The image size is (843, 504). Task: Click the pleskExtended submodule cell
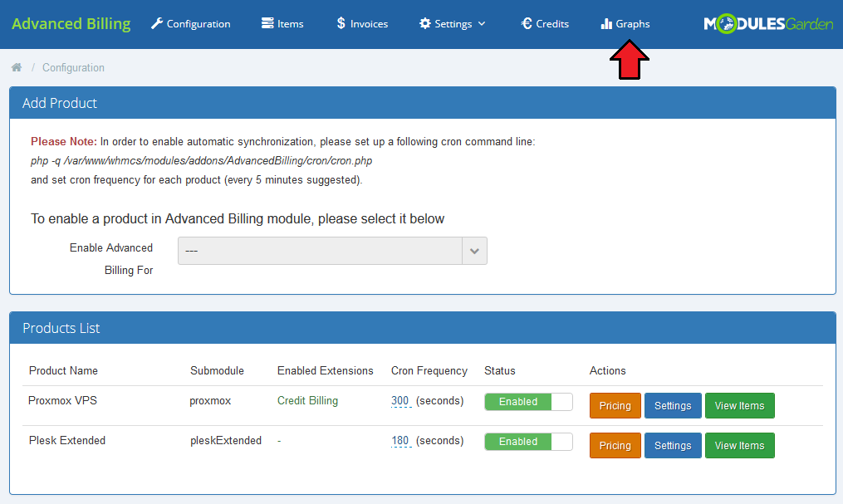click(226, 441)
